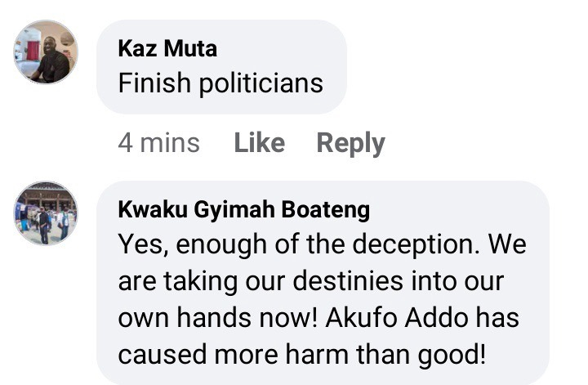588x385 pixels.
Task: Like Kaz Muta's comment
Action: point(259,143)
